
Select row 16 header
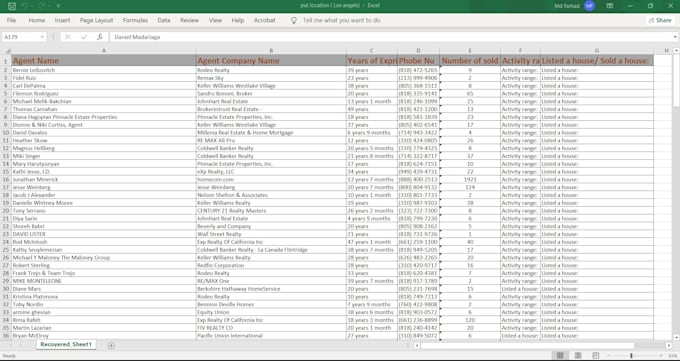tap(6, 179)
